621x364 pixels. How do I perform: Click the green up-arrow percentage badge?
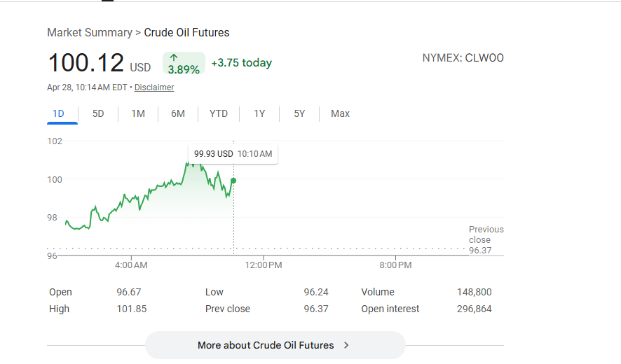click(x=184, y=63)
